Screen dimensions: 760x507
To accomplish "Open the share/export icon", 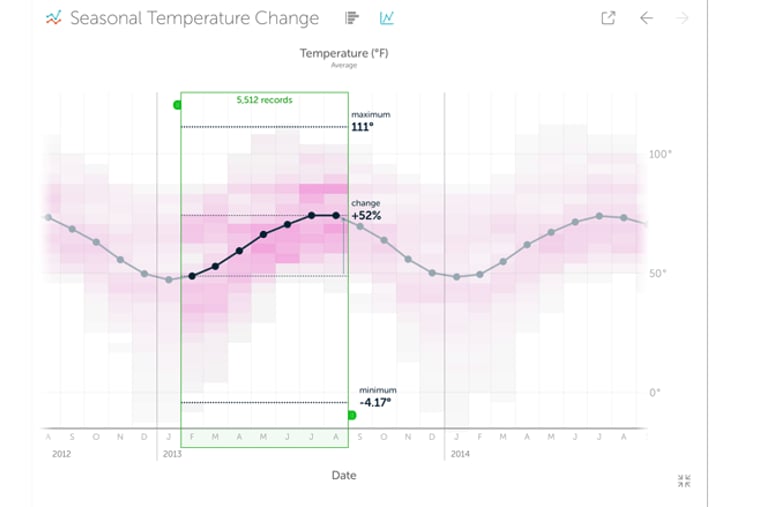I will (x=608, y=18).
